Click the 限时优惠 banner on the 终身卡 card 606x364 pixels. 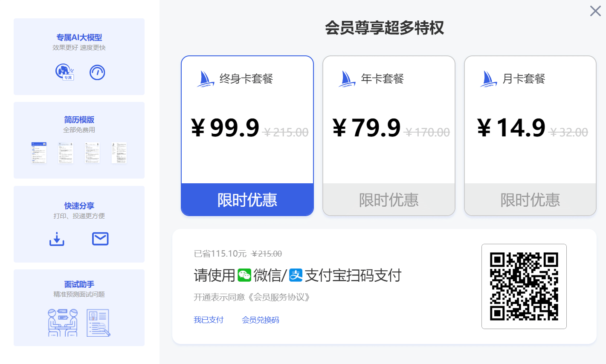(x=247, y=199)
